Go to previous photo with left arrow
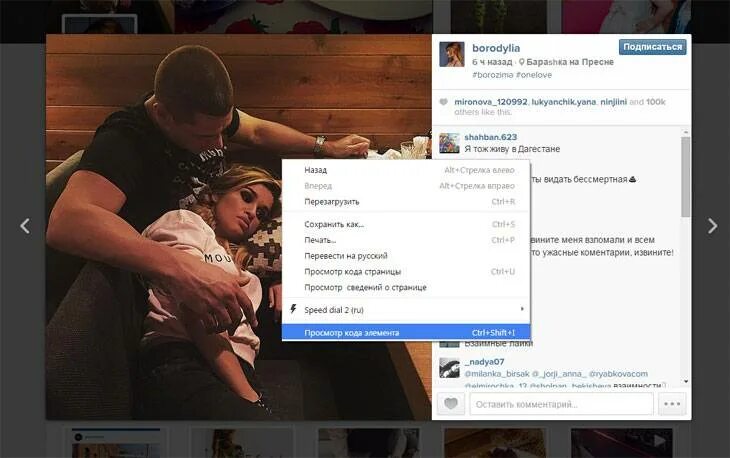The image size is (730, 458). coord(25,226)
